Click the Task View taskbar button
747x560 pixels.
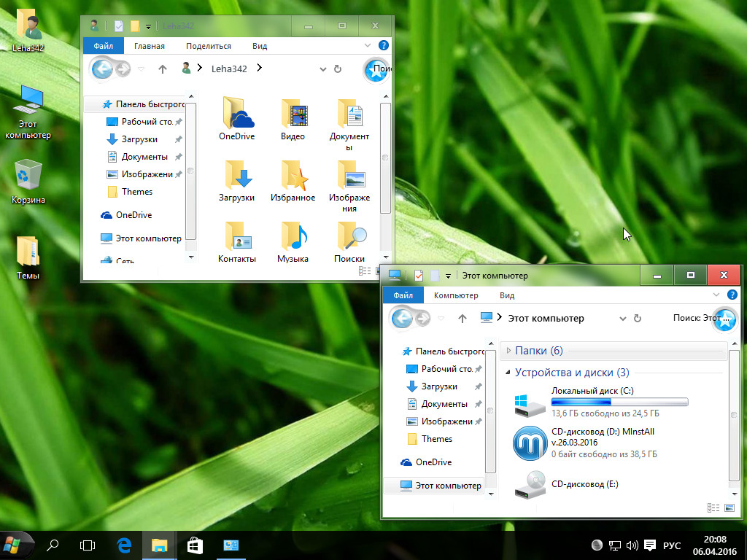point(88,545)
